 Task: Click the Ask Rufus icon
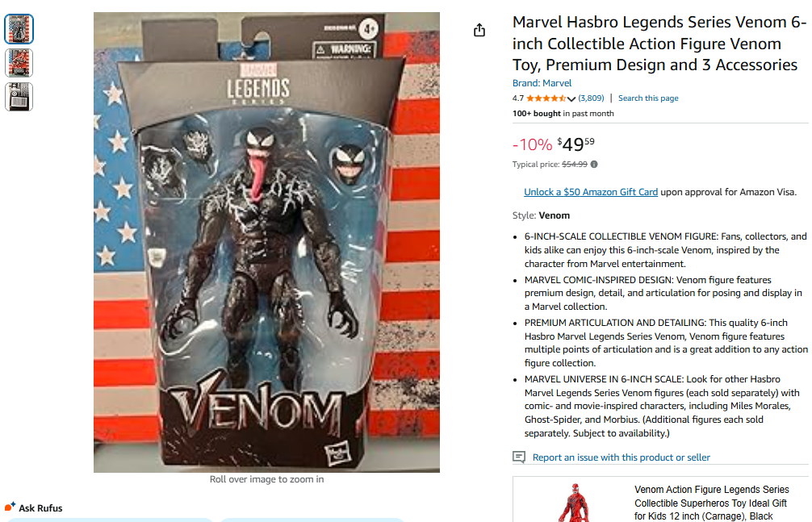(10, 507)
